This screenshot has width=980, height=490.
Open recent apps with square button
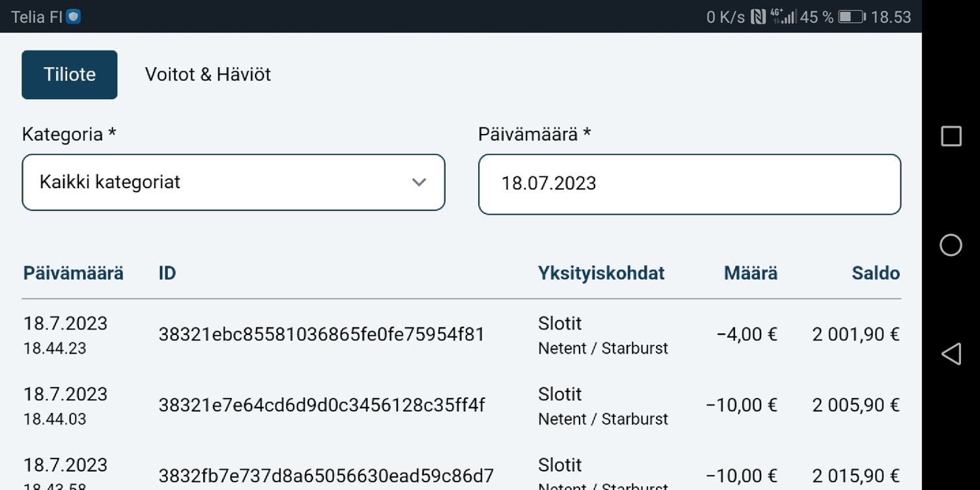pos(951,136)
